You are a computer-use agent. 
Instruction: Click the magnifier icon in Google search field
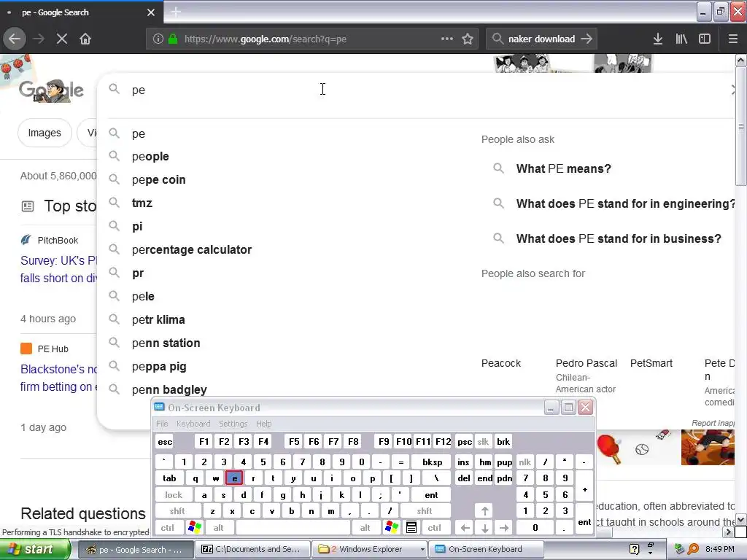114,89
